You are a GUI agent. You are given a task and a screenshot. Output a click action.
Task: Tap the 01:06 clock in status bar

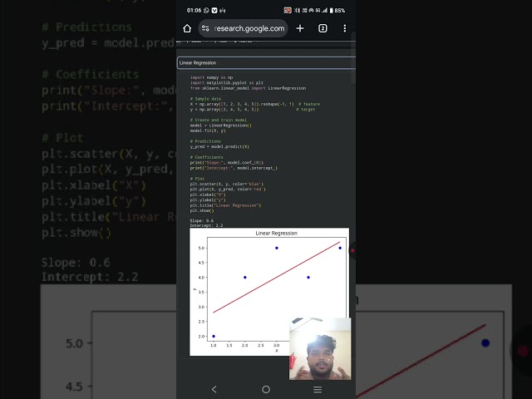pyautogui.click(x=194, y=11)
